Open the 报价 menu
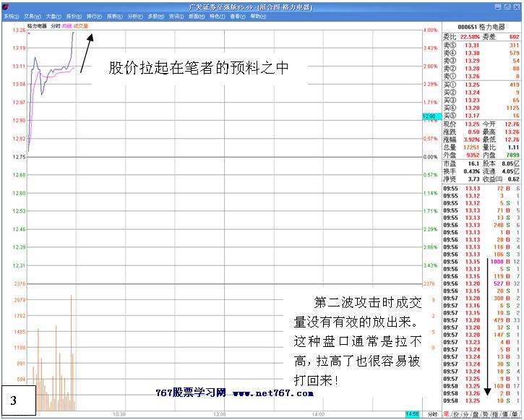This screenshot has width=524, height=420. [74, 15]
